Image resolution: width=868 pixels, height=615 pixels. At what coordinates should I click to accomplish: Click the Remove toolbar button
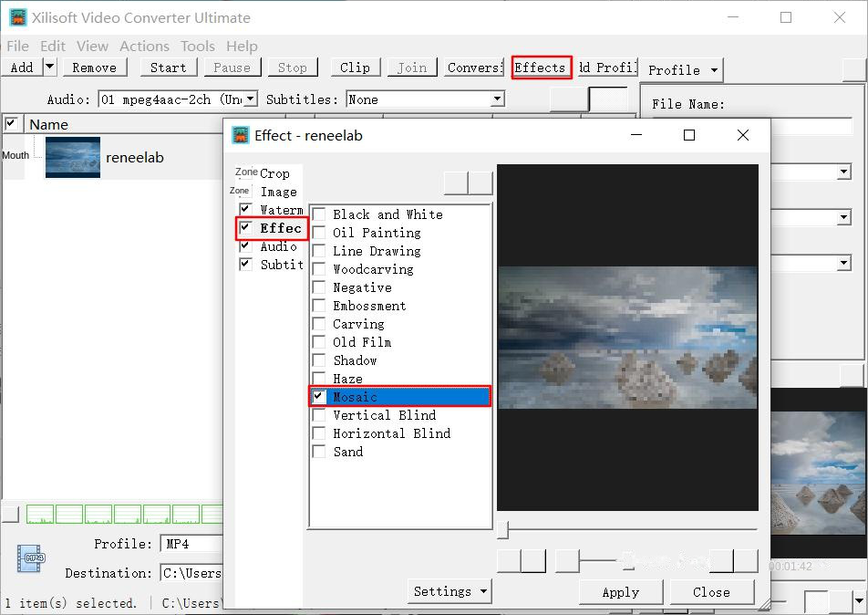coord(94,68)
